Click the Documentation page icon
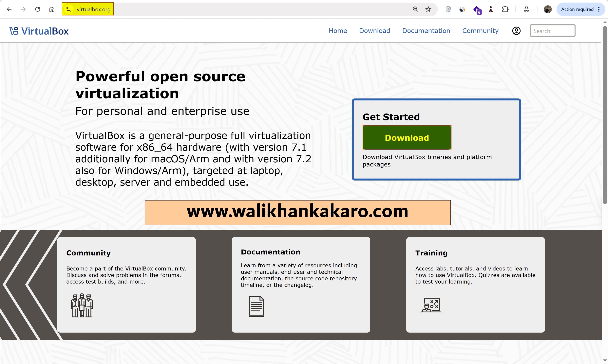The height and width of the screenshot is (364, 608). click(256, 307)
